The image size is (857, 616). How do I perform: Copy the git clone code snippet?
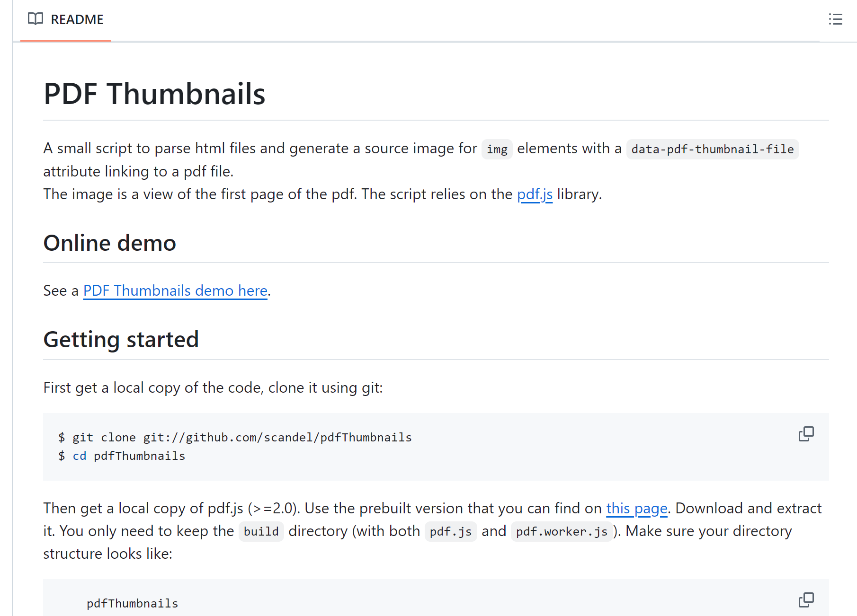[x=806, y=434]
